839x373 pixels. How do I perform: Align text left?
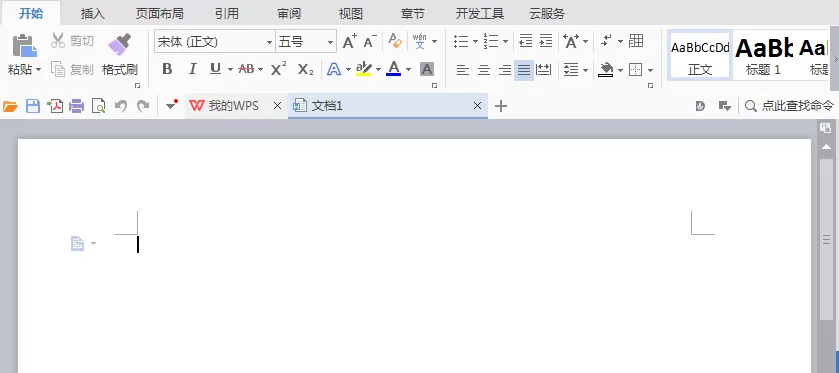[x=463, y=70]
